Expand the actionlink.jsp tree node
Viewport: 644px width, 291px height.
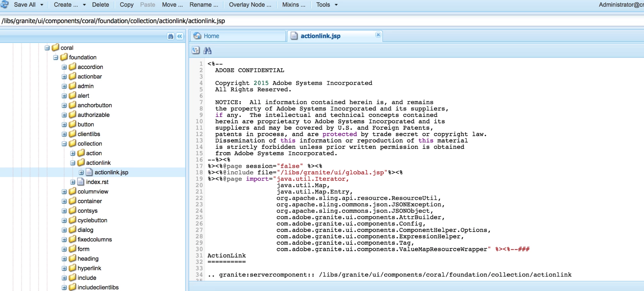tap(81, 173)
